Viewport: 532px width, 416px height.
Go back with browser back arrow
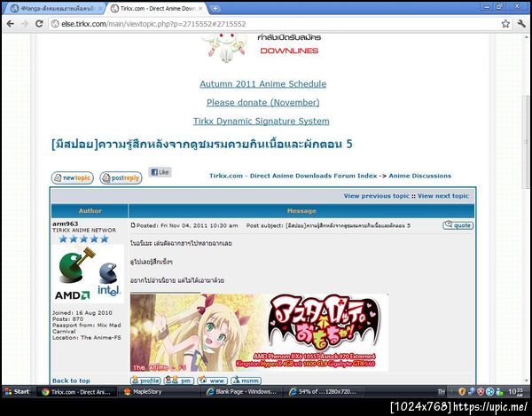(x=10, y=24)
